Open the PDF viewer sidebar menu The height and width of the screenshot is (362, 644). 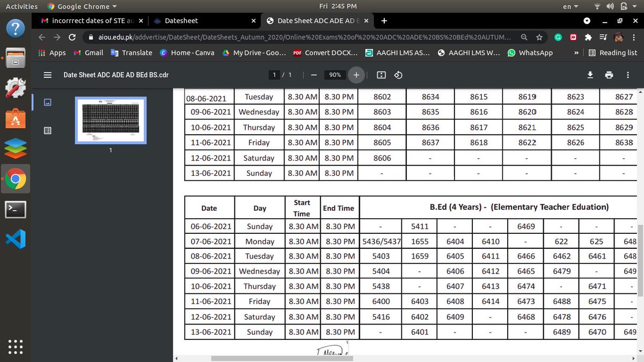[x=47, y=75]
